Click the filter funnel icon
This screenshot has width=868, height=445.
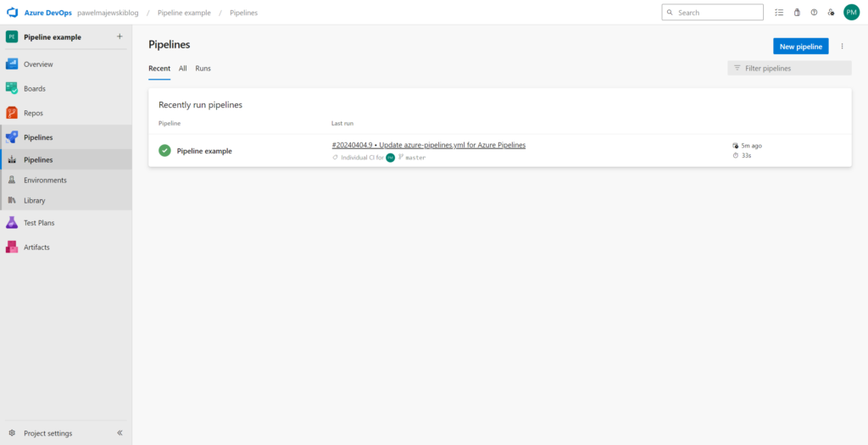737,68
